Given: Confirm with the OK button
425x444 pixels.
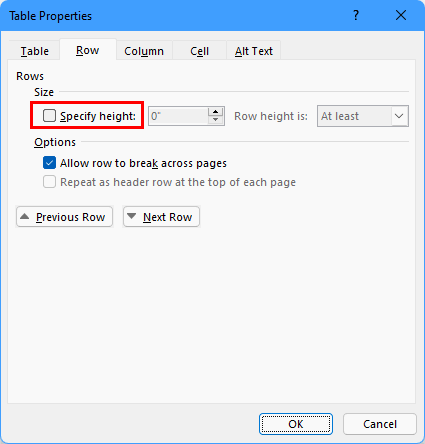Looking at the screenshot, I should pyautogui.click(x=296, y=424).
